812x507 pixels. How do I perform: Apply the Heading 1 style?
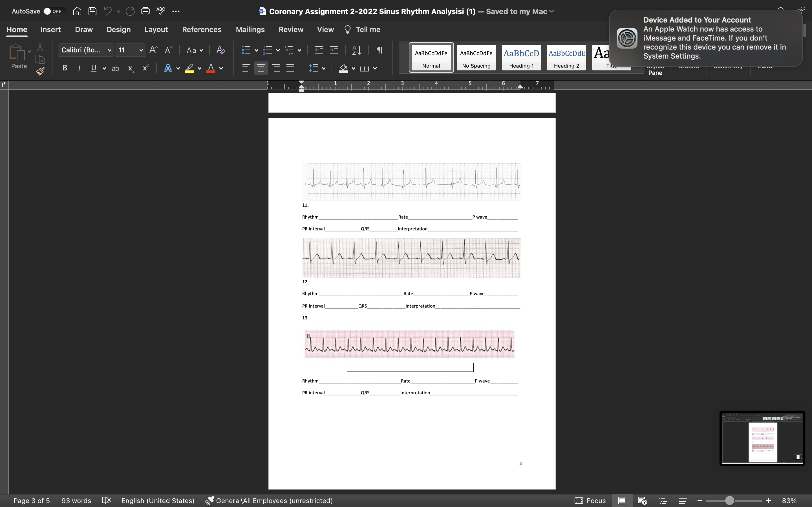(521, 58)
